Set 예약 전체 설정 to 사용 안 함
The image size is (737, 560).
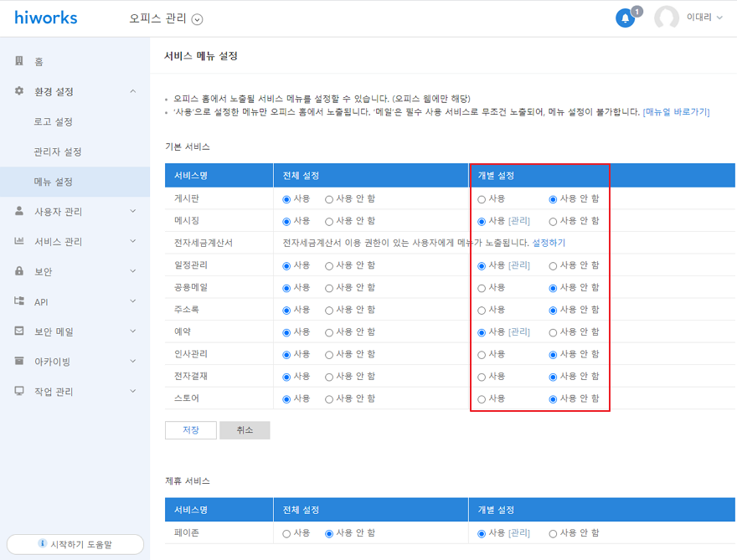(x=329, y=332)
